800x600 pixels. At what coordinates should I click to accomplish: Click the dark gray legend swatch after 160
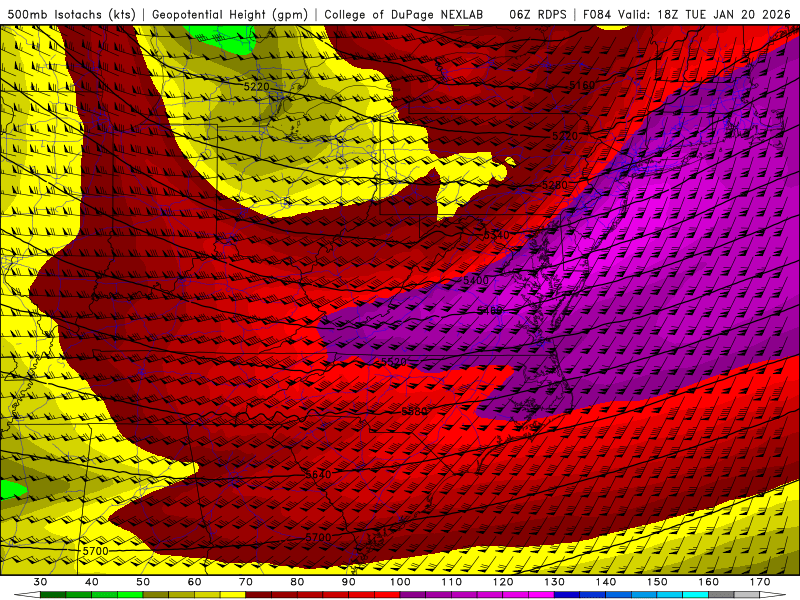pyautogui.click(x=721, y=595)
